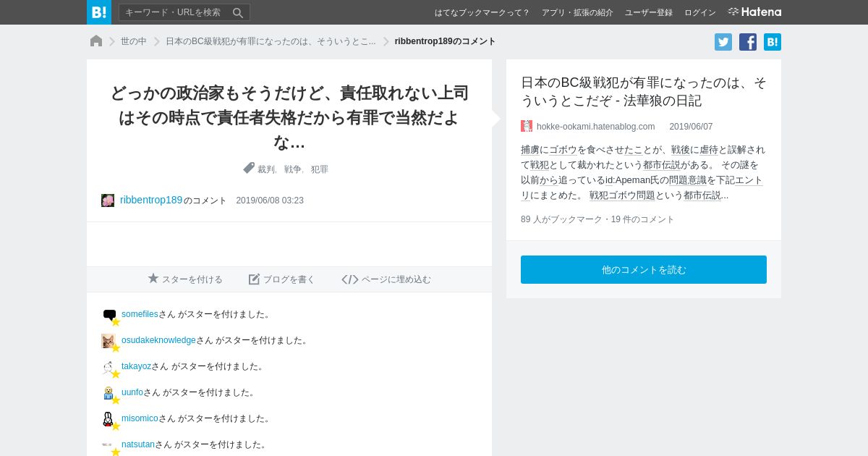Open somefiles user link

click(x=140, y=314)
